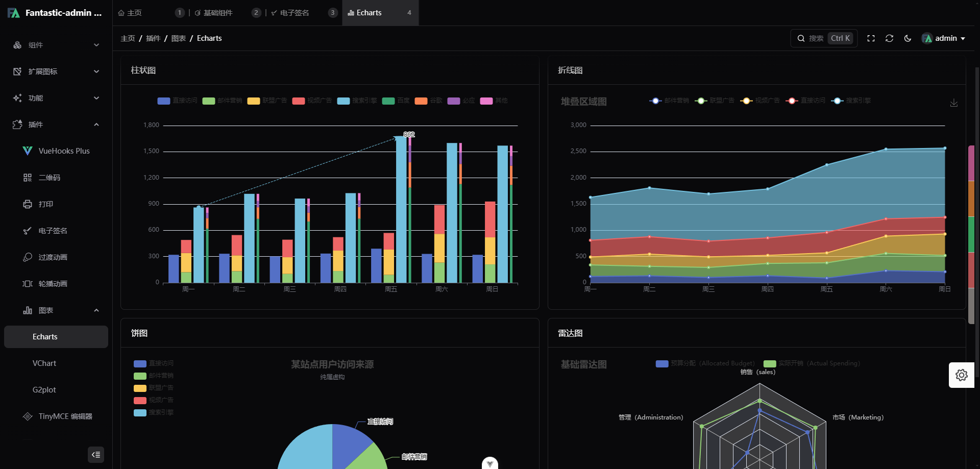Switch theme with the moon icon
This screenshot has width=980, height=469.
click(x=908, y=38)
